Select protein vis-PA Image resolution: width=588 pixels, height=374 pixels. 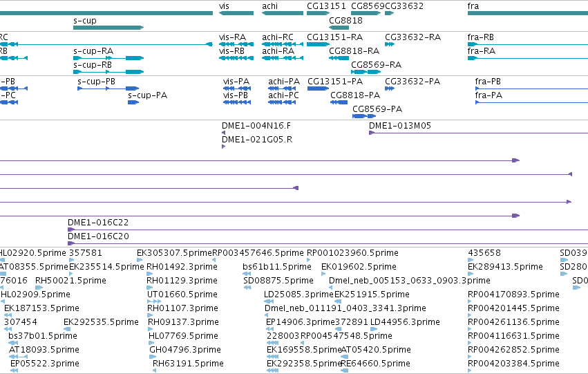[x=237, y=88]
